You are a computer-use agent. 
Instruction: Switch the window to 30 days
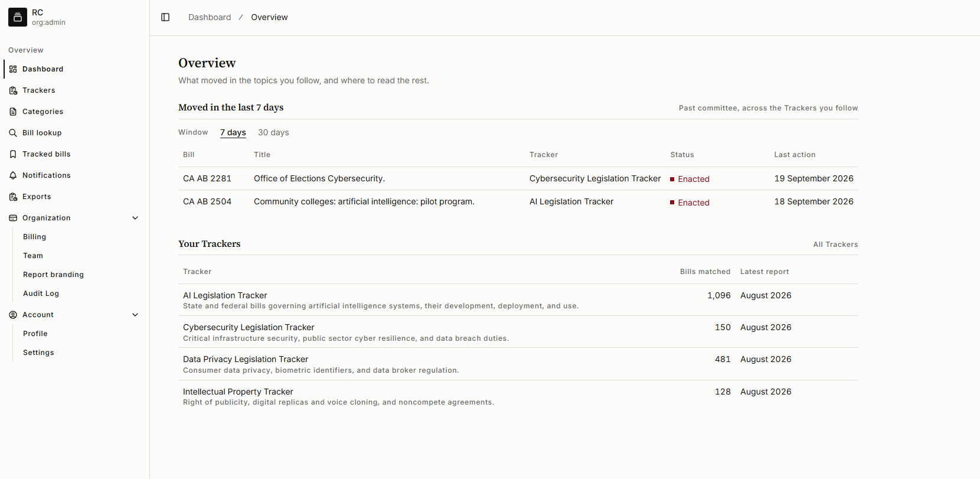(x=273, y=132)
